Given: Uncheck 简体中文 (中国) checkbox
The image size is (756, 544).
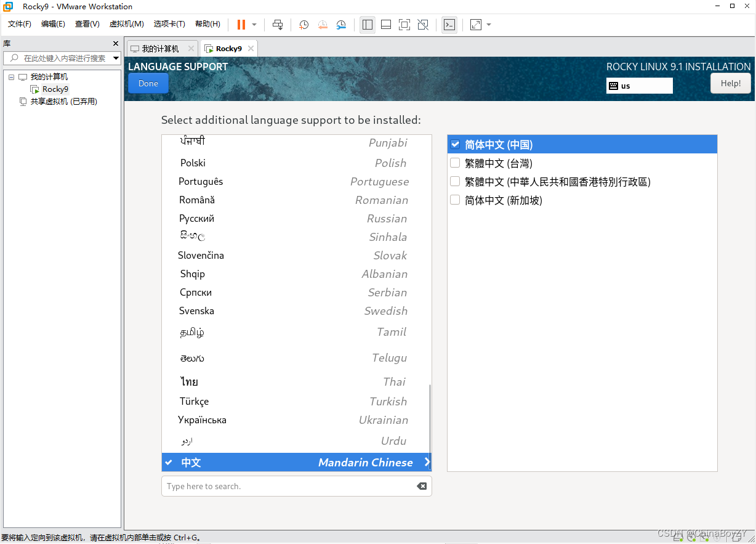Looking at the screenshot, I should (456, 145).
